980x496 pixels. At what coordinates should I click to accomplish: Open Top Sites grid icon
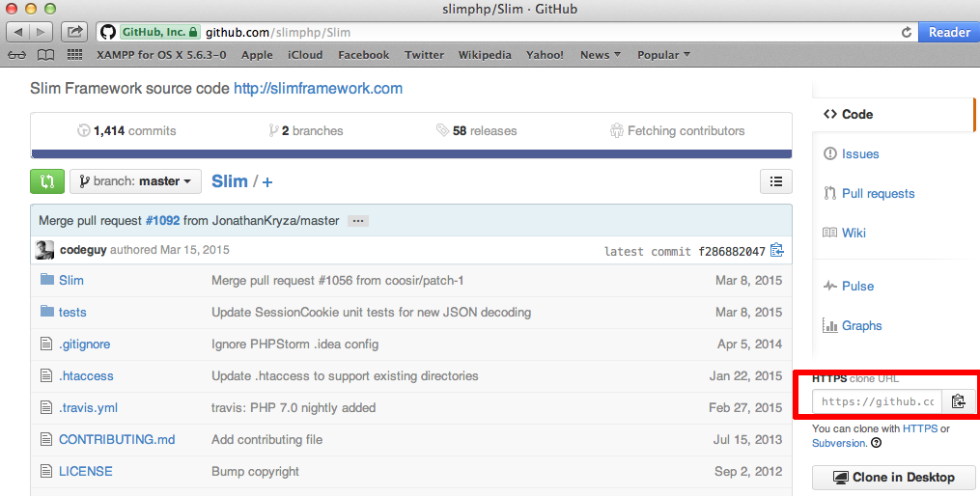tap(74, 55)
